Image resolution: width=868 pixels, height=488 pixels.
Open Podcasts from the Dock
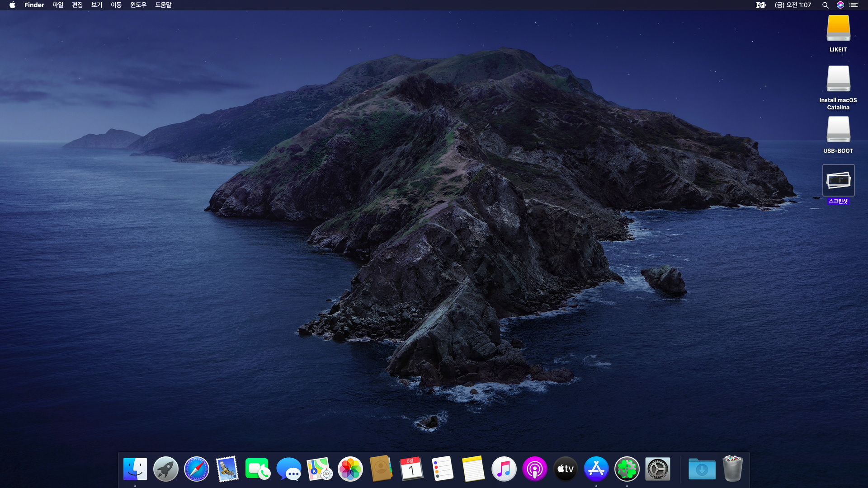pyautogui.click(x=534, y=469)
